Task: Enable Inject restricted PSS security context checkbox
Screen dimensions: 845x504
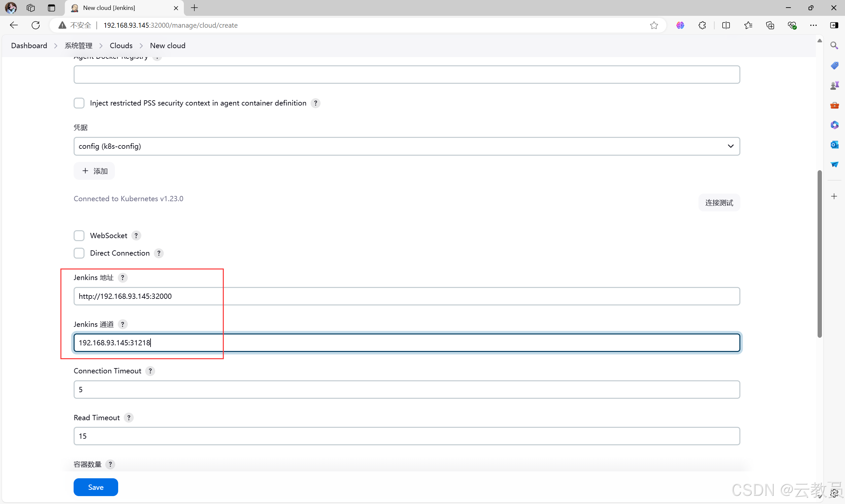Action: (79, 103)
